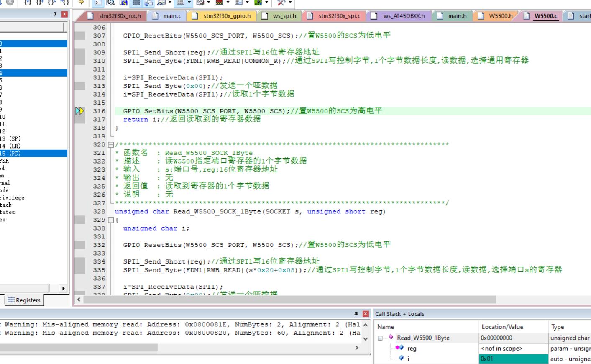Open the Trace windows icon
The width and height of the screenshot is (591, 364).
click(x=239, y=3)
